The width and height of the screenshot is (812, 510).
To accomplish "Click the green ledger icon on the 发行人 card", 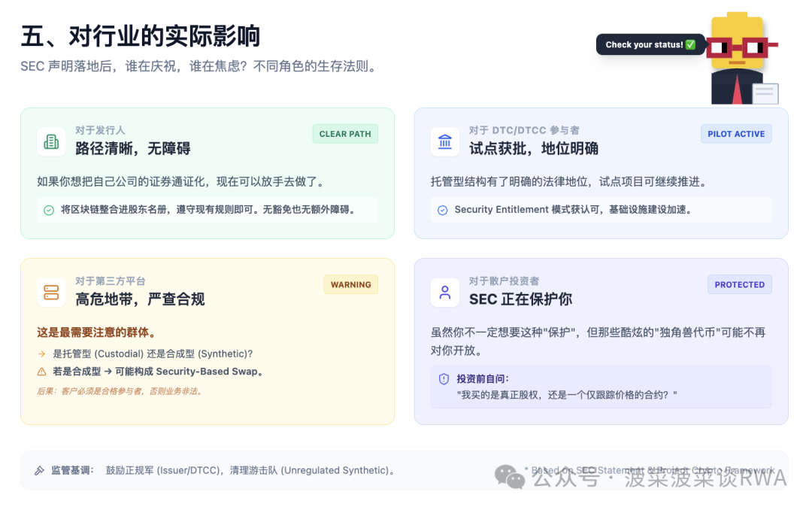I will (x=51, y=141).
